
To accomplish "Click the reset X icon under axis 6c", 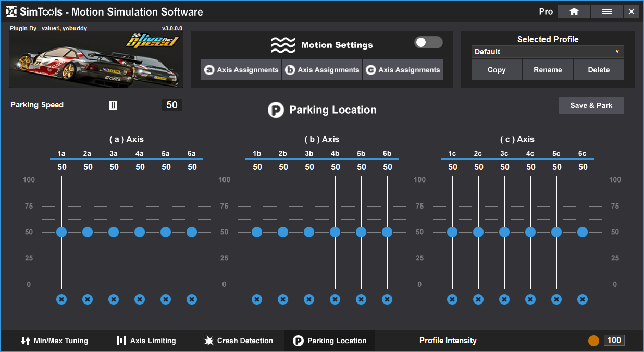I will (583, 299).
